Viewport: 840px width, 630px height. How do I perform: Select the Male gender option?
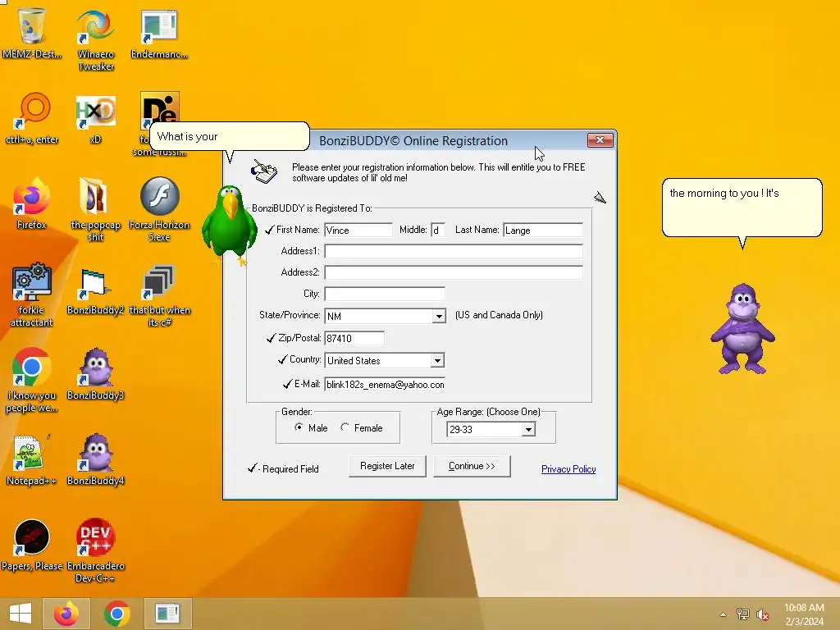point(299,427)
